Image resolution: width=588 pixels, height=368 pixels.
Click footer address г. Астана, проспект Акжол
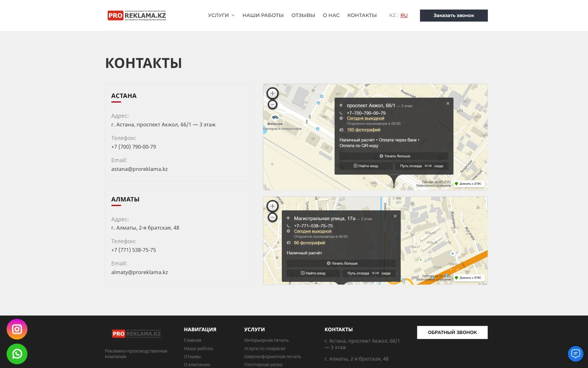(362, 344)
